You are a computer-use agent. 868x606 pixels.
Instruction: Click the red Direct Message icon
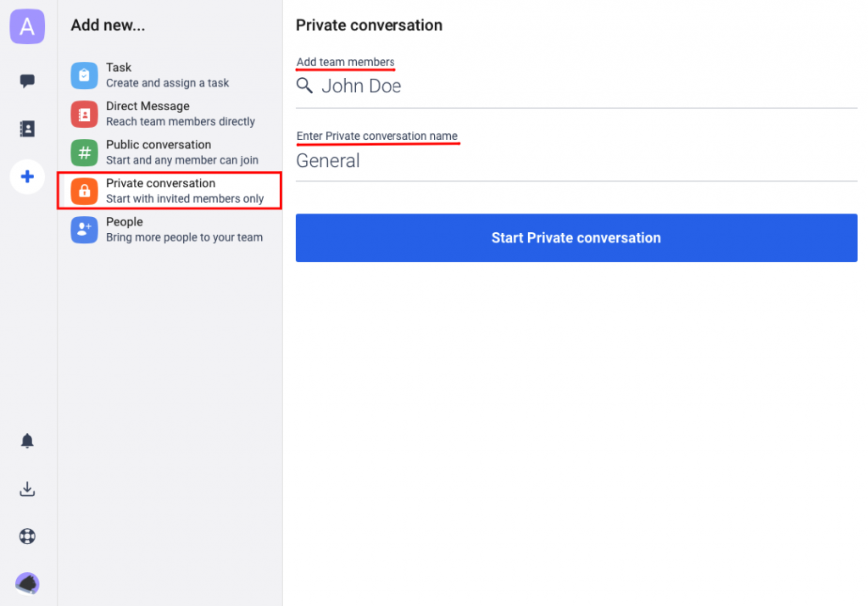pyautogui.click(x=83, y=114)
